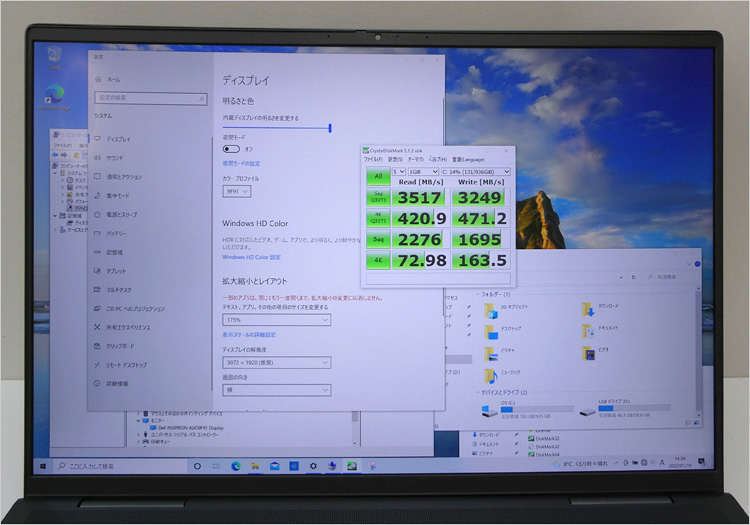Viewport: 750px width, 525px height.
Task: Click the Windows HD Color 設定 link
Action: pos(252,257)
